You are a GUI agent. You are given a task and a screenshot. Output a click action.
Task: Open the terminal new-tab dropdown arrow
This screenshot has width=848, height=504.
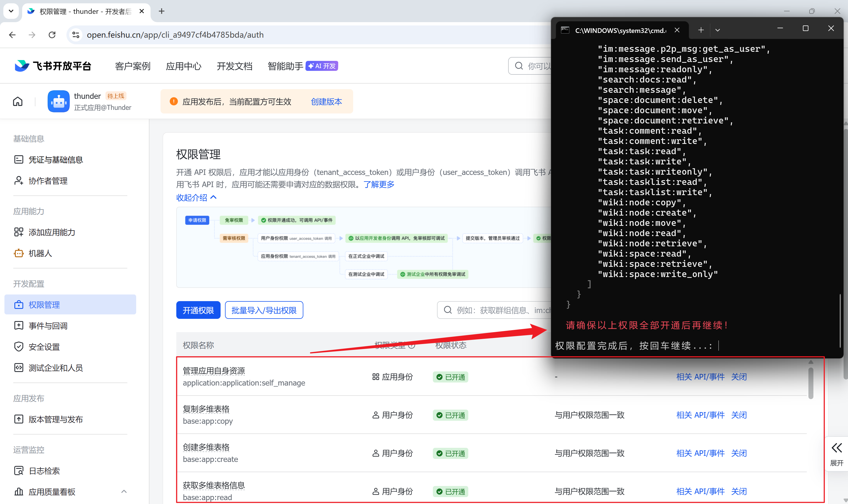pos(718,30)
